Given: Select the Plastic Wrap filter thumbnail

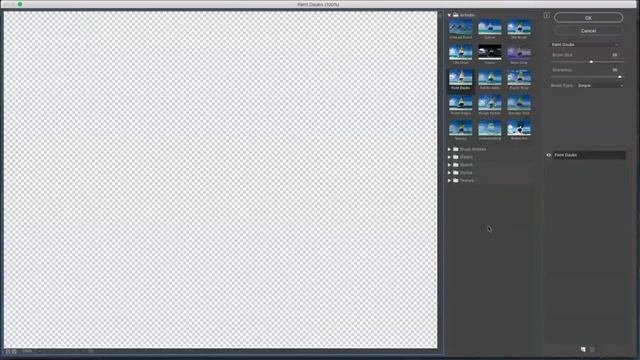Looking at the screenshot, I should 519,78.
